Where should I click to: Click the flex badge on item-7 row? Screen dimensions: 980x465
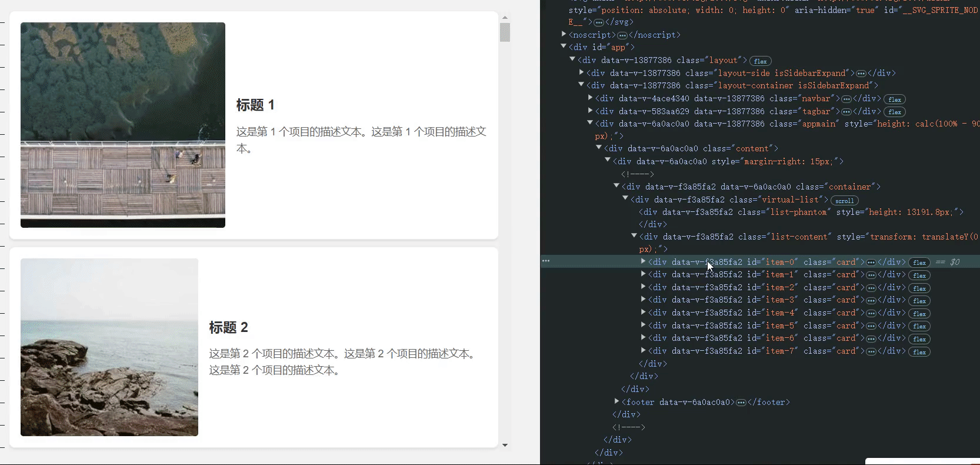(919, 351)
